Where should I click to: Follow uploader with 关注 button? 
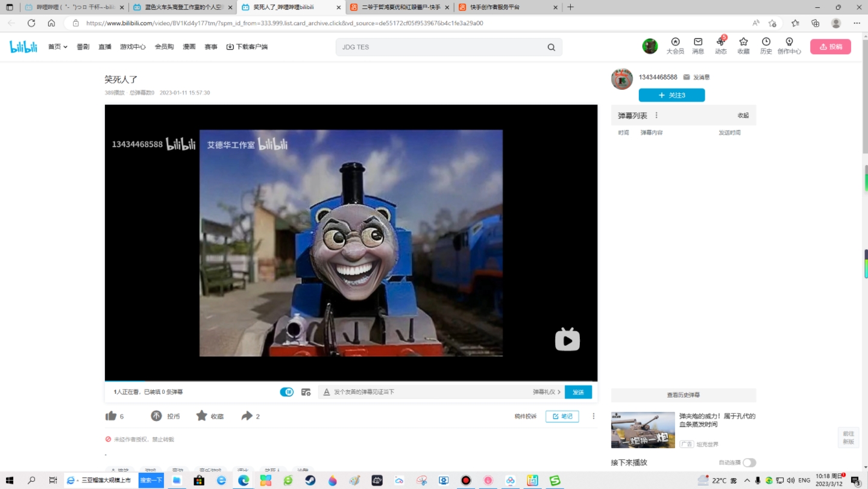[x=671, y=95]
